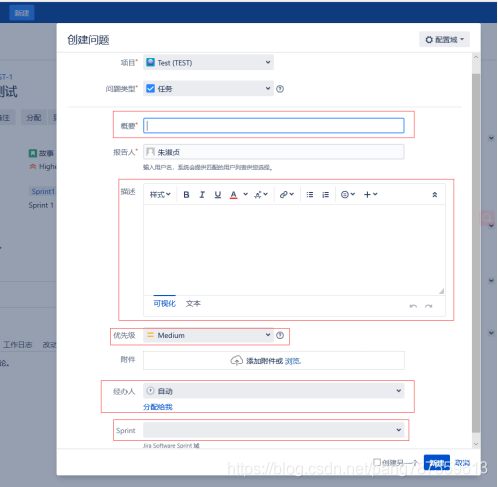
Task: Open the Sprint dropdown
Action: [x=274, y=430]
